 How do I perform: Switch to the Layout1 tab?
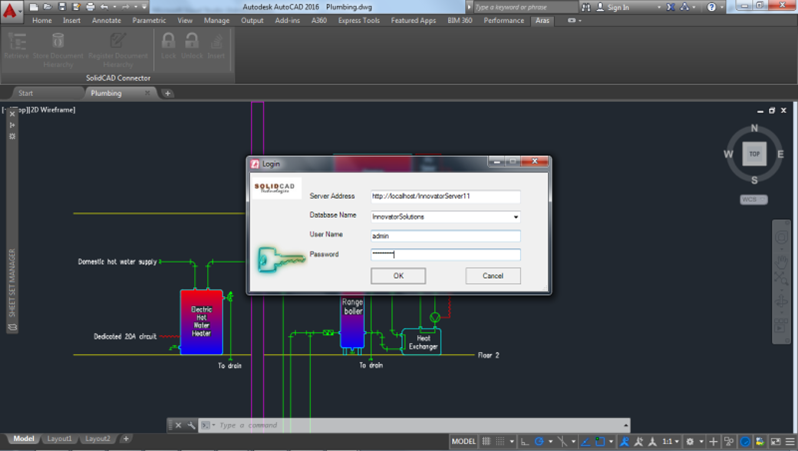[x=60, y=439]
